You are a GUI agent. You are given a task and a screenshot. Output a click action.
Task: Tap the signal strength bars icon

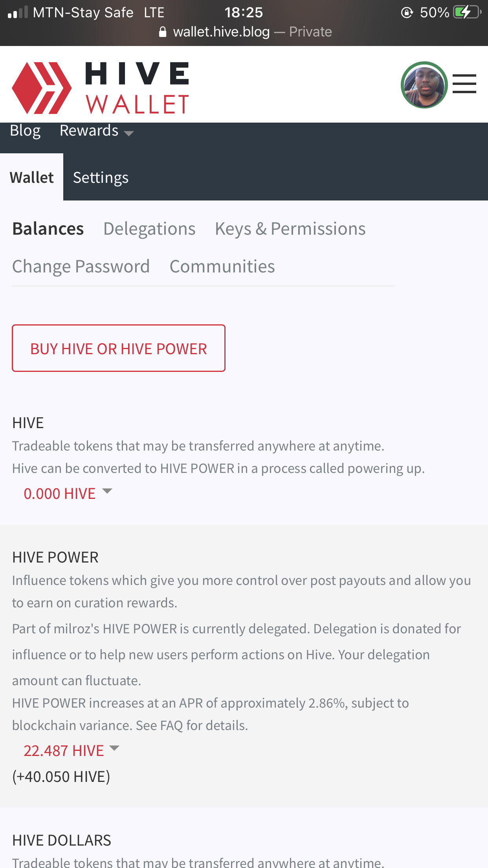click(x=18, y=13)
